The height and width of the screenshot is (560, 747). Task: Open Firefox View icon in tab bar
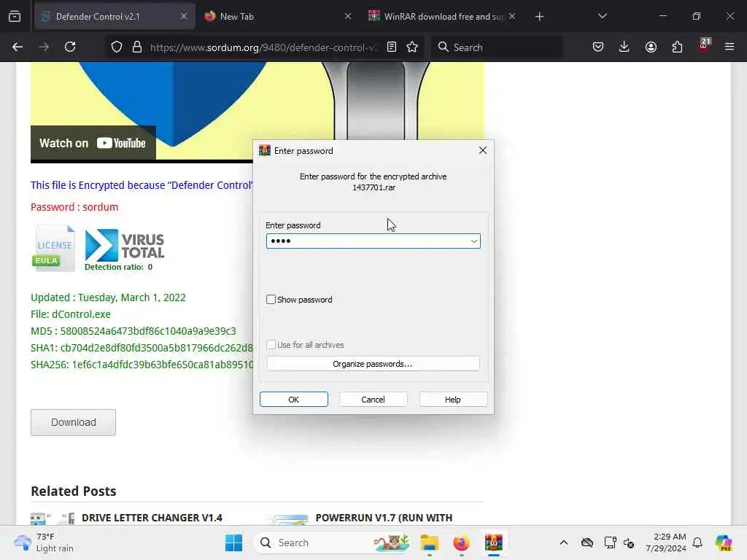point(15,16)
